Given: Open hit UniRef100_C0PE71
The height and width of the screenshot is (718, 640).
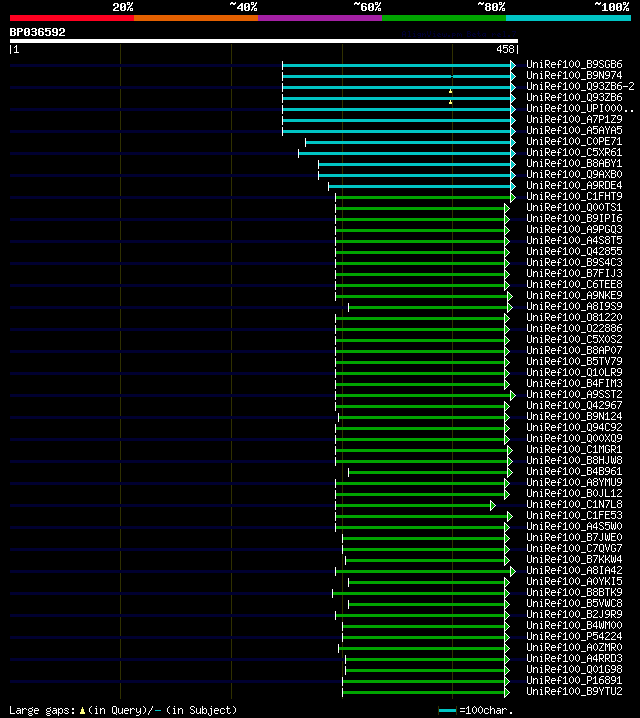Looking at the screenshot, I should click(574, 141).
